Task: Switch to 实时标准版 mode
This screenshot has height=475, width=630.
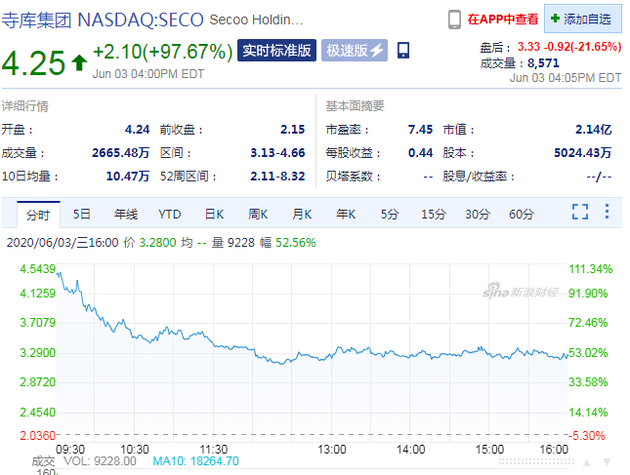Action: 277,50
